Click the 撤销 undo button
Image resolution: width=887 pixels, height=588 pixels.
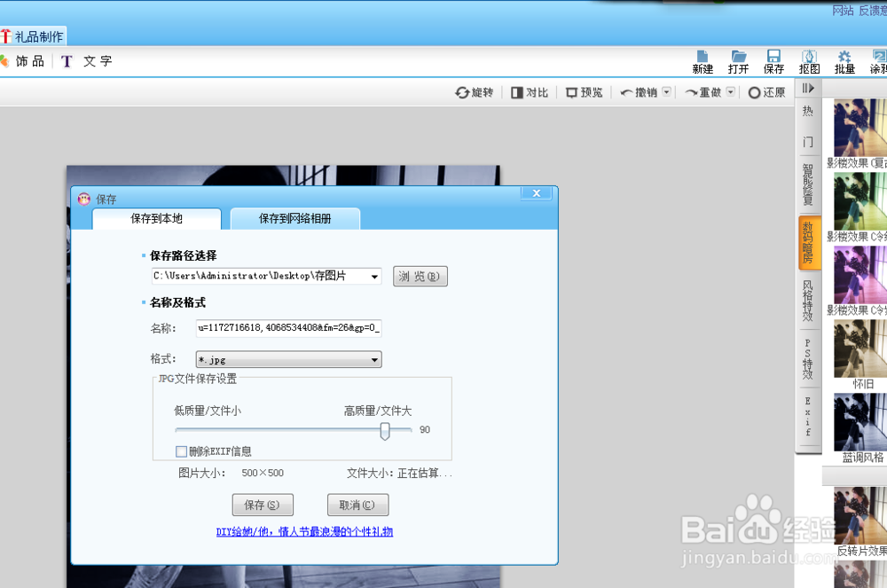click(x=639, y=92)
